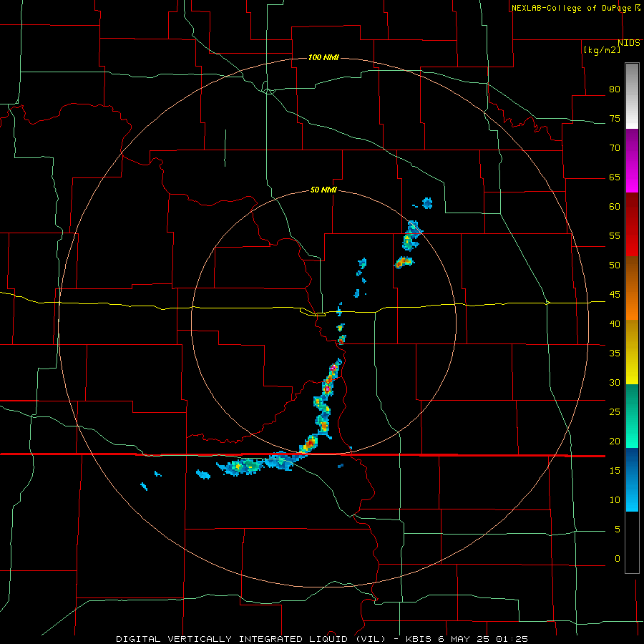Click the 25 value on VIL scale

(615, 411)
